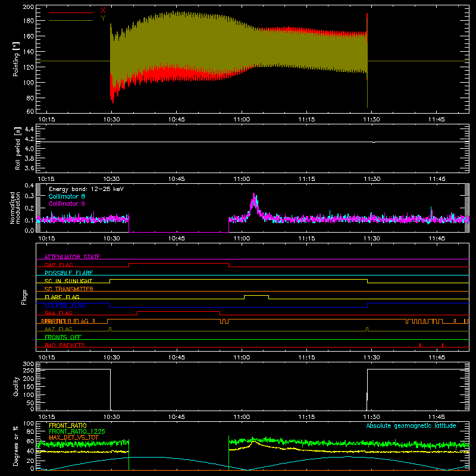Click the 0.4 tick on modulation axis
Screen dimensions: 476x476
29,186
